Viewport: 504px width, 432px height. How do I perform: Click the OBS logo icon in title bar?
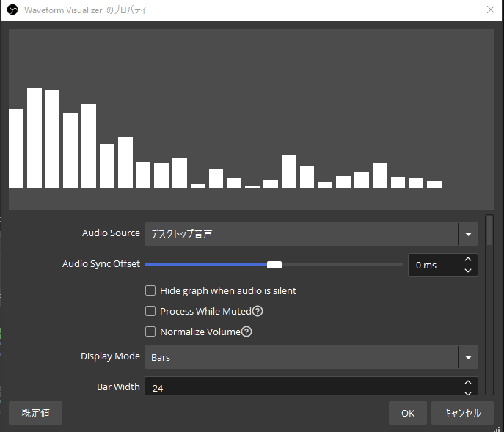pos(12,10)
